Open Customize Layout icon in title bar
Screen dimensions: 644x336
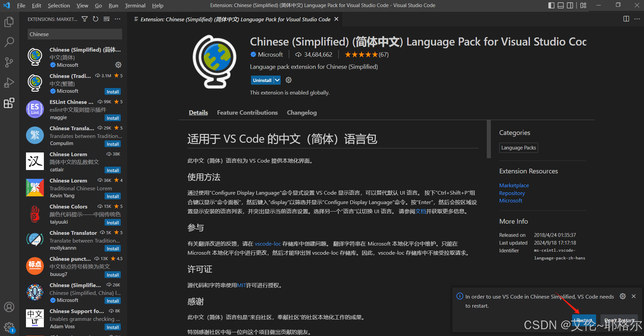click(x=583, y=5)
